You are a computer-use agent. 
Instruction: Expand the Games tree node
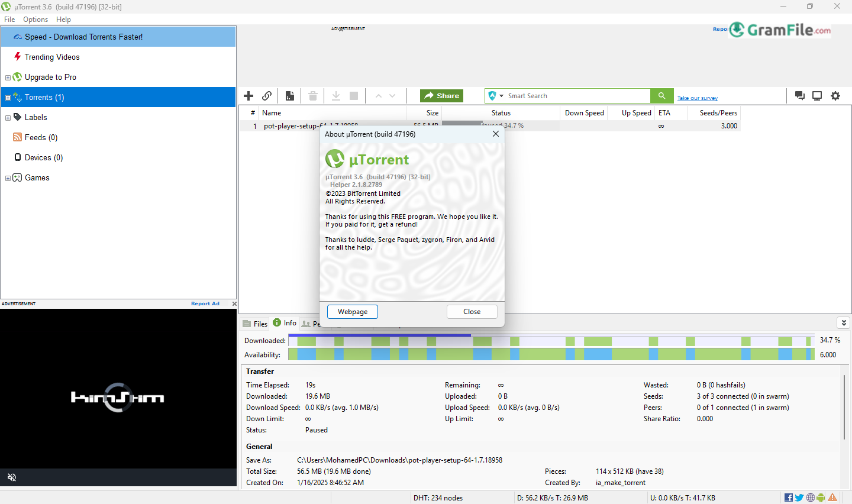point(8,178)
